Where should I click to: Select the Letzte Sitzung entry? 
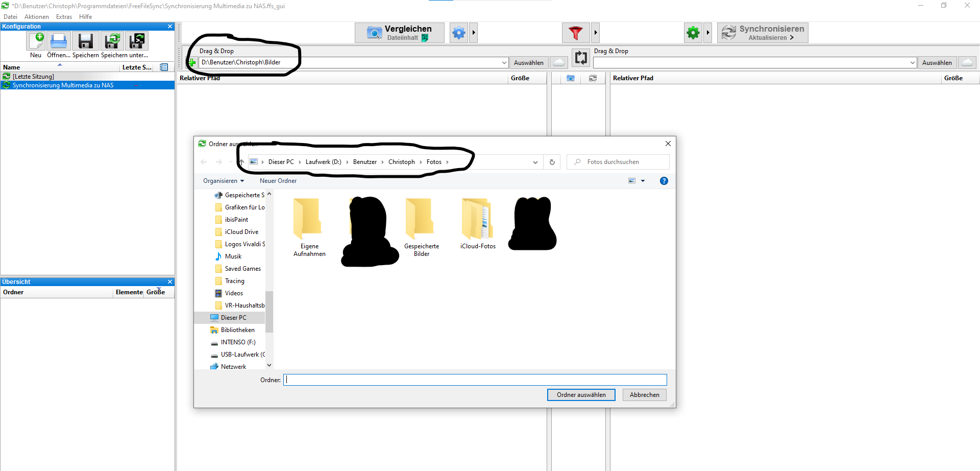coord(87,77)
